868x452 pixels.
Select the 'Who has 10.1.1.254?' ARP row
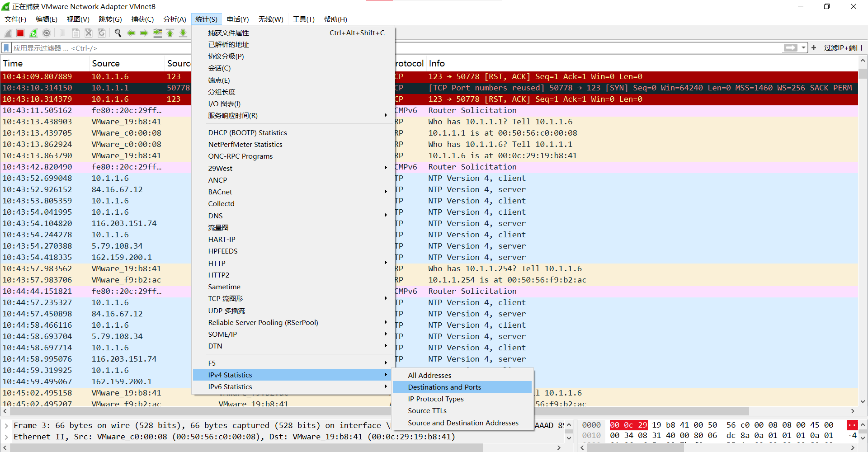click(429, 268)
